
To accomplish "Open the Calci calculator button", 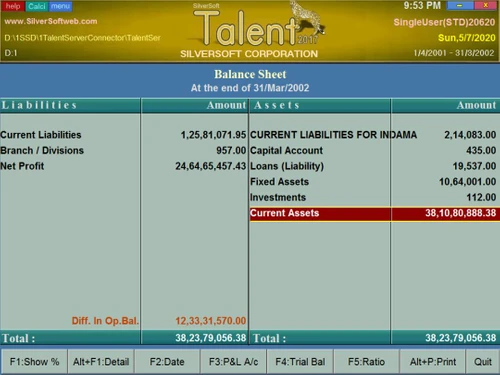I will [x=37, y=6].
